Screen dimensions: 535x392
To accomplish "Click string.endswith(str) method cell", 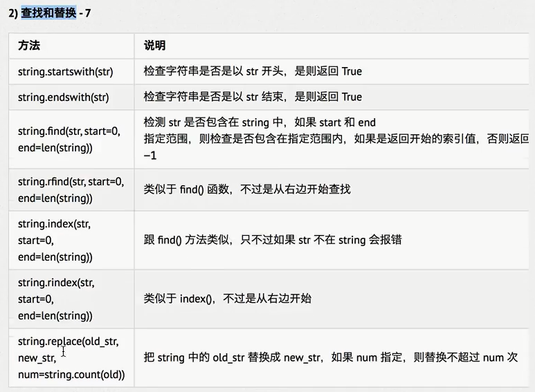I will click(x=63, y=97).
